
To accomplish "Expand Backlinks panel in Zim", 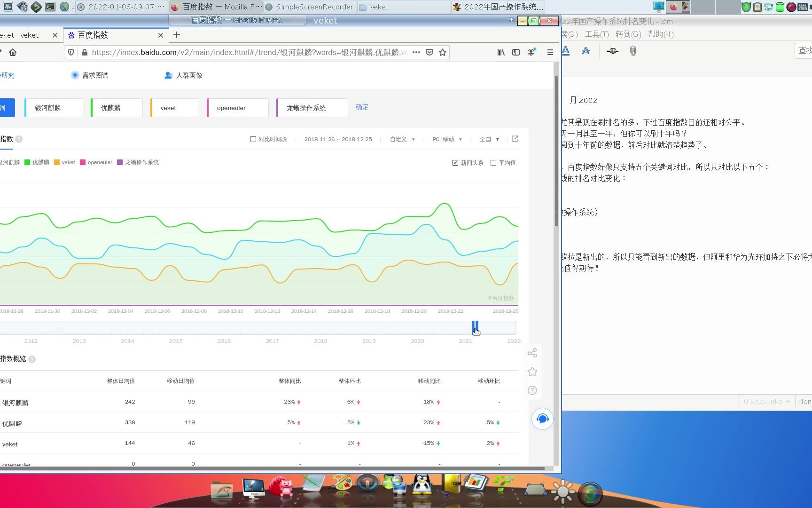I will pyautogui.click(x=766, y=402).
